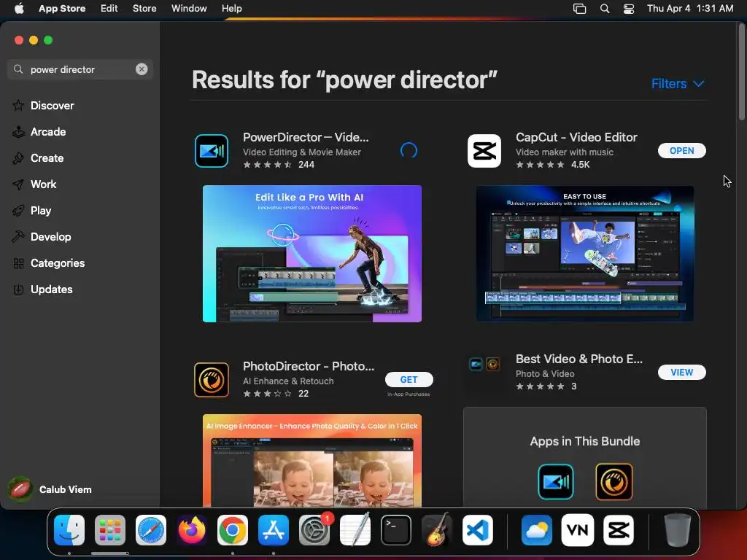Viewport: 747px width, 560px height.
Task: Open TextEdit from the Dock
Action: coord(355,530)
